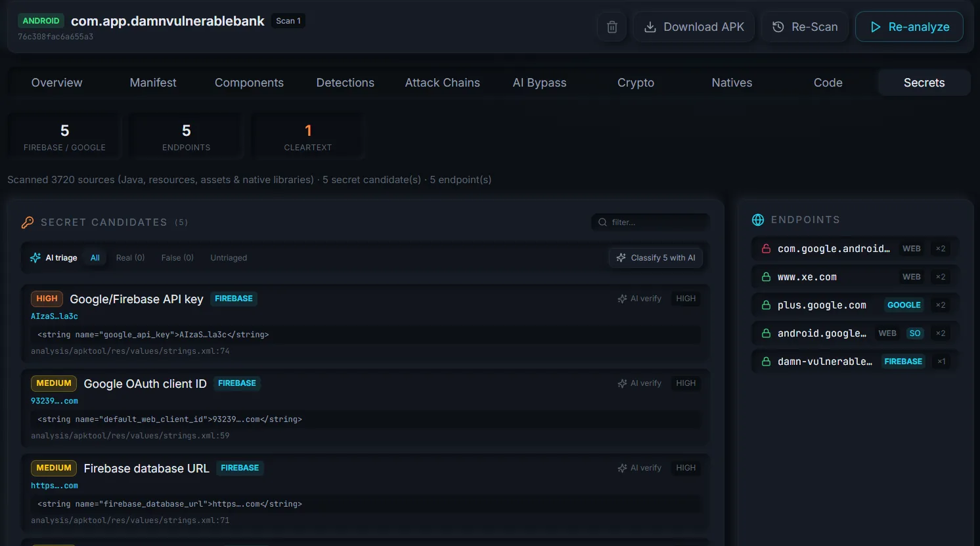980x546 pixels.
Task: Click the green padlock on damn-vulnerable row
Action: (766, 362)
